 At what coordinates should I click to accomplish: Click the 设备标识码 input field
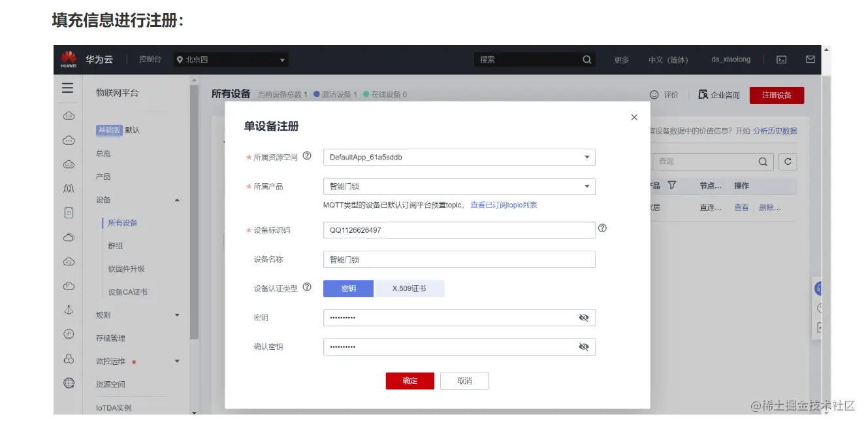tap(459, 230)
